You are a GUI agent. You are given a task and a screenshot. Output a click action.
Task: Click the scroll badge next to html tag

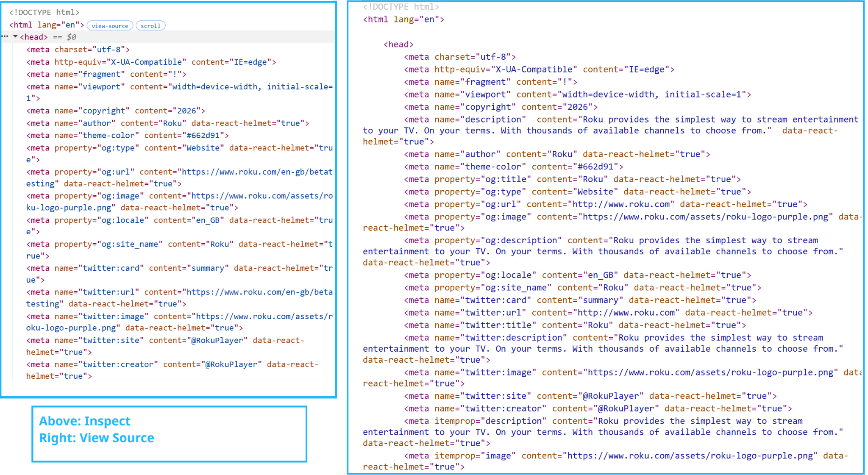click(x=150, y=26)
